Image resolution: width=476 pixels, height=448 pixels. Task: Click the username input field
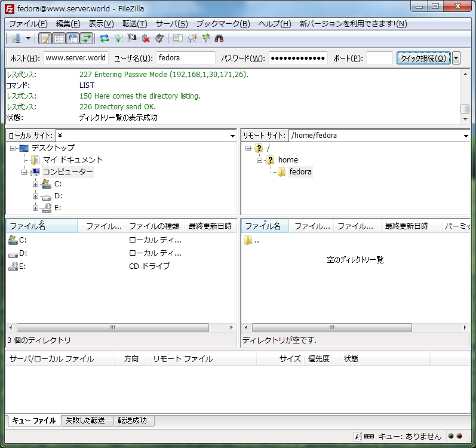(186, 58)
